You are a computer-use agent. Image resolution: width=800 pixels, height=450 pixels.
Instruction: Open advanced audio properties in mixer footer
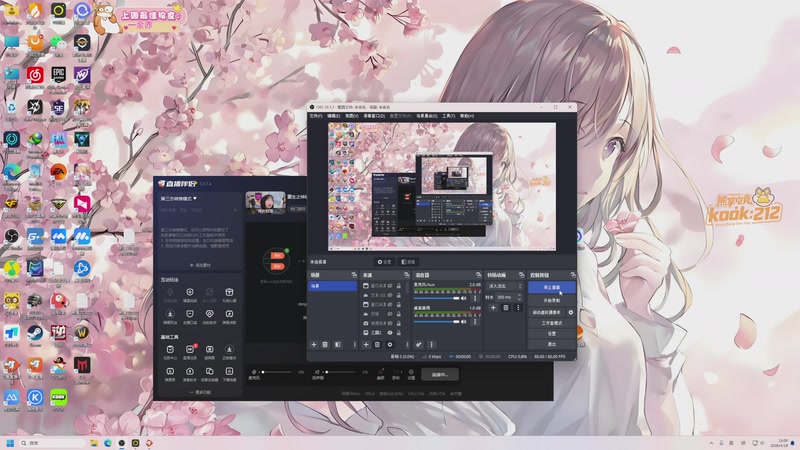click(x=419, y=345)
